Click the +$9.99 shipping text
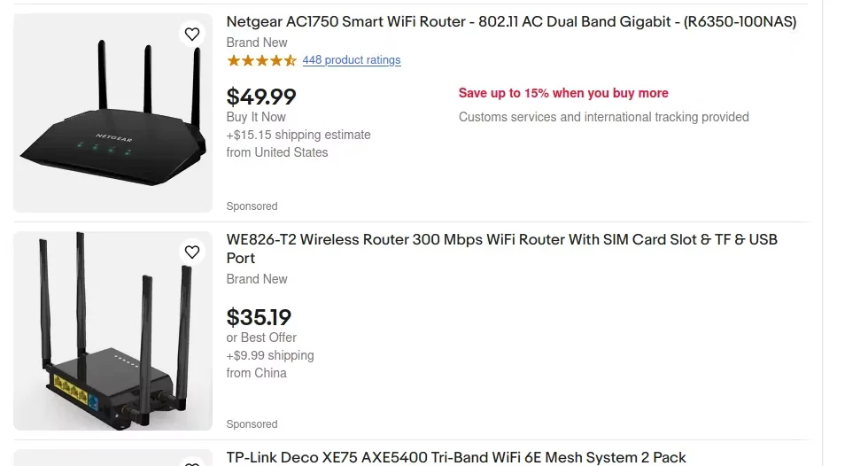 pyautogui.click(x=270, y=355)
